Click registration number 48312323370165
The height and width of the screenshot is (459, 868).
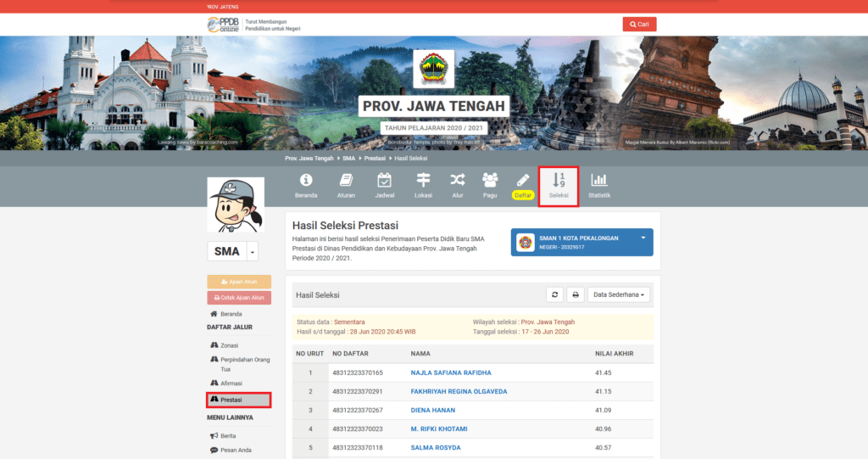pos(358,373)
